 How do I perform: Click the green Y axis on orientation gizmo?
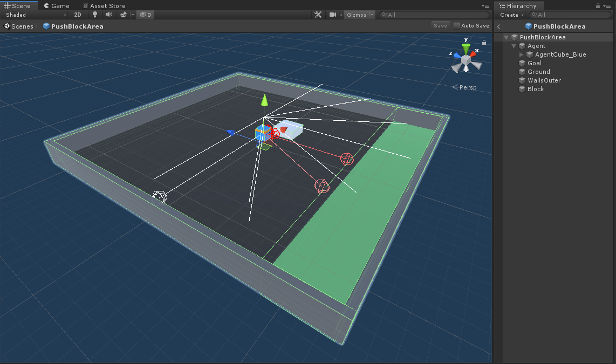466,47
